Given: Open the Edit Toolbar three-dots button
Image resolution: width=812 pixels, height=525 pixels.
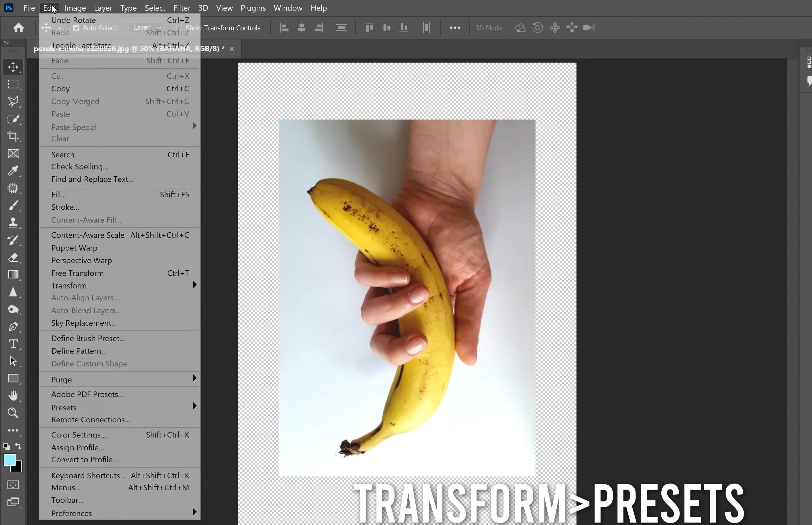Looking at the screenshot, I should (13, 431).
